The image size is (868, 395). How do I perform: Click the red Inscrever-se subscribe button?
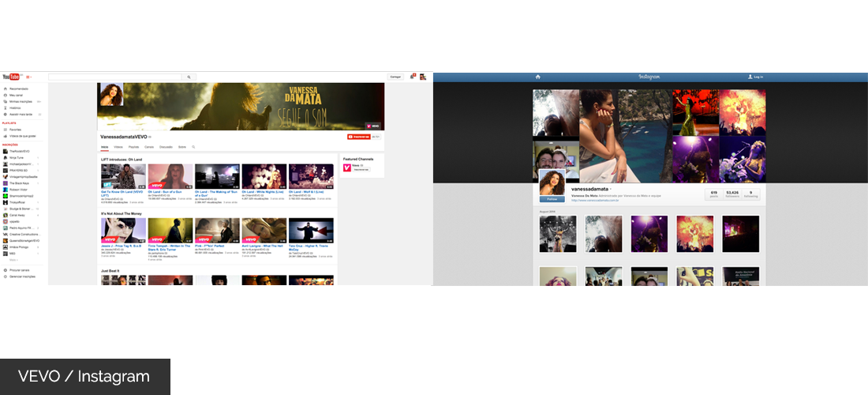pos(359,137)
